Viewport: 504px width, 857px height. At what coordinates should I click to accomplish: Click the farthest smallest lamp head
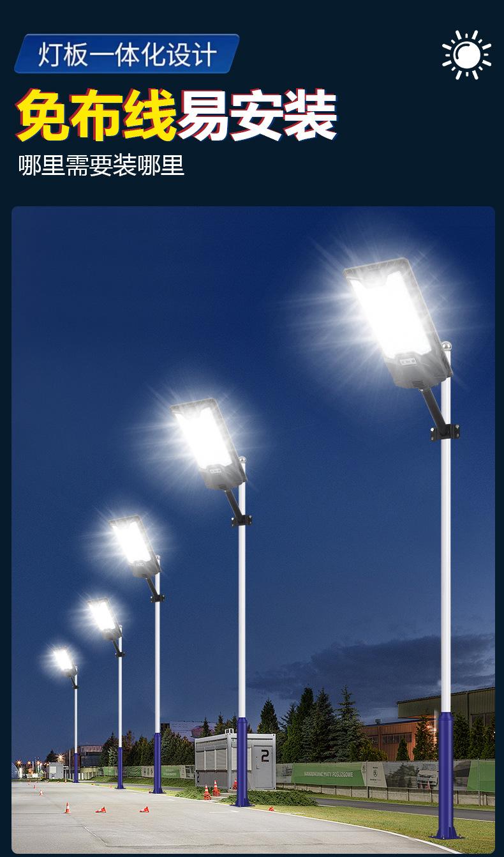pyautogui.click(x=65, y=662)
